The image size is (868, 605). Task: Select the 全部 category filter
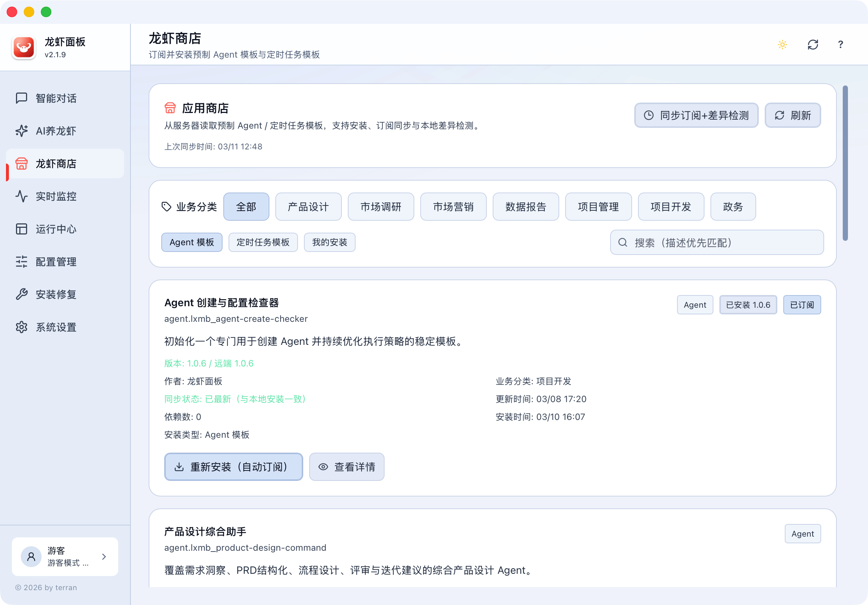click(246, 207)
